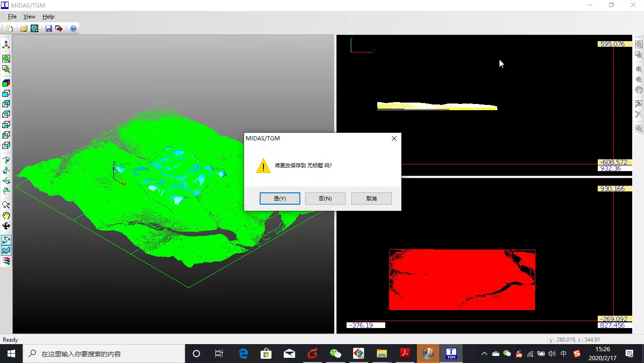Viewport: 644px width, 363px height.
Task: Rotate the model downward with green arrow
Action: point(6,160)
